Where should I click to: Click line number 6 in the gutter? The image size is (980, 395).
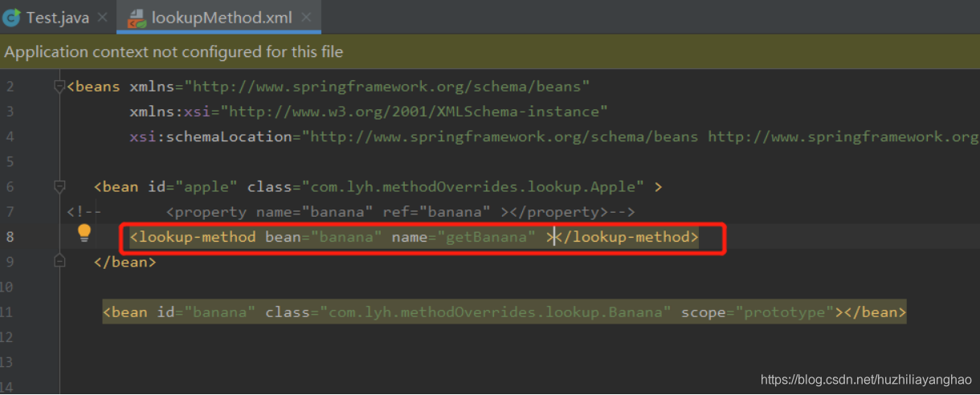pyautogui.click(x=10, y=187)
